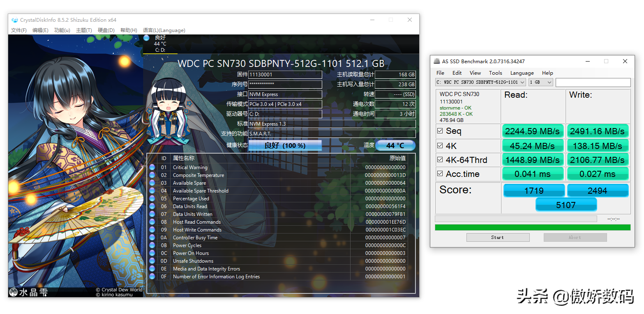Select the blue status orb above 良好 drive
Viewport: 644px width, 314px height.
click(146, 38)
